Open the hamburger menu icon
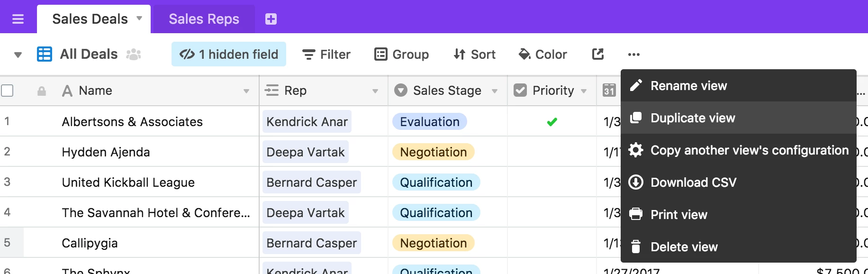The image size is (868, 274). point(18,19)
